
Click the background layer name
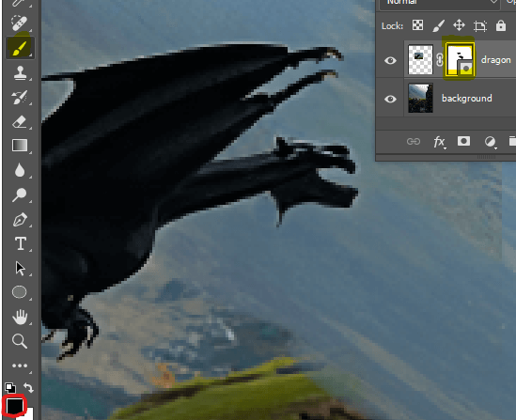[466, 99]
